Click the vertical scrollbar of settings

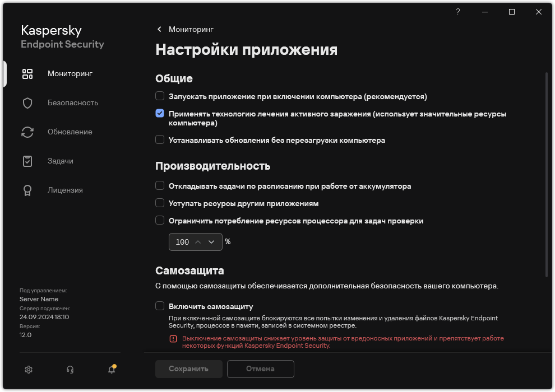click(547, 175)
